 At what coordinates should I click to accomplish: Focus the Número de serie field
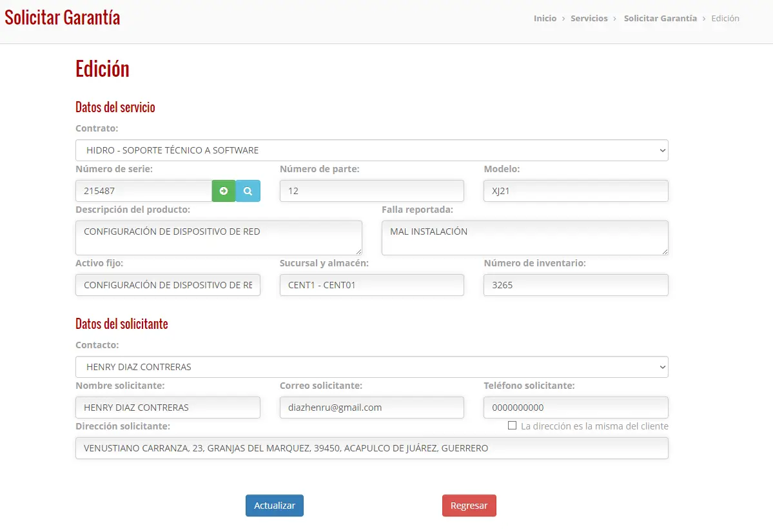(144, 191)
